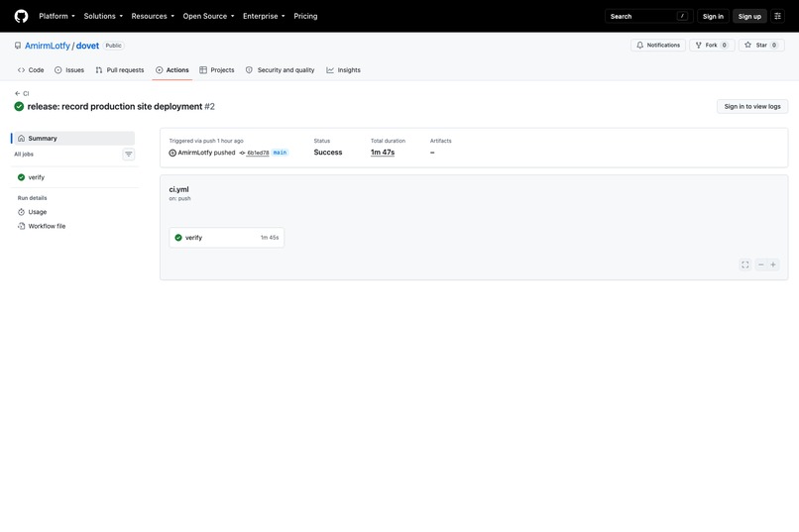Open the appearance settings icon button
This screenshot has height=532, width=799.
click(777, 16)
